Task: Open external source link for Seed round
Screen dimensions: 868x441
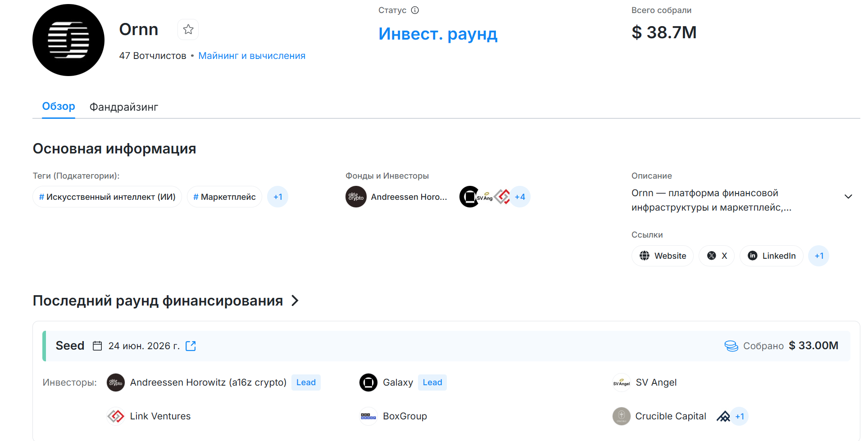Action: [x=191, y=346]
